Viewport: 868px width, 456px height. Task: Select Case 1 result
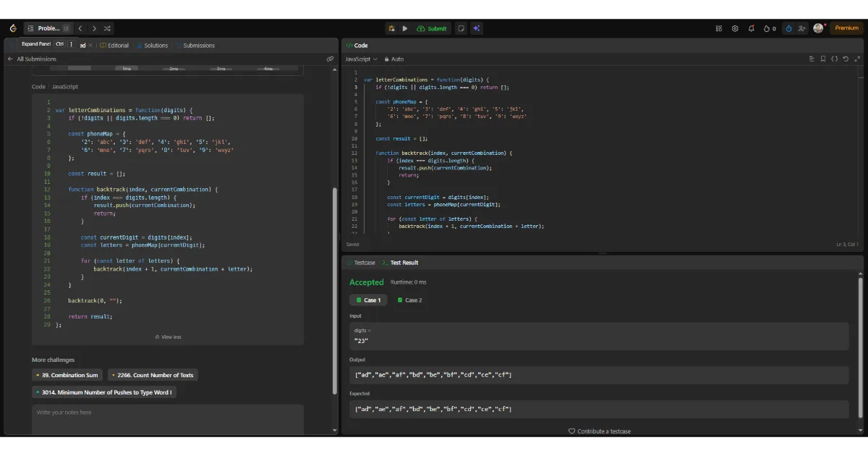click(368, 300)
